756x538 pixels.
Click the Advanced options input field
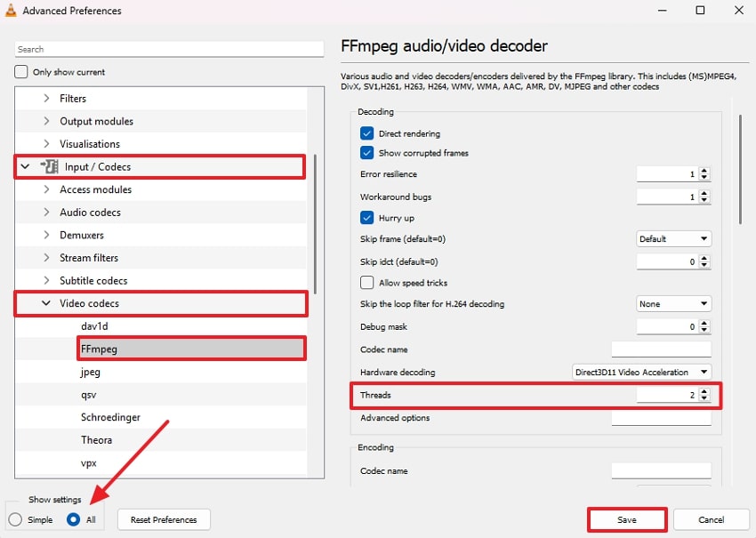coord(661,417)
